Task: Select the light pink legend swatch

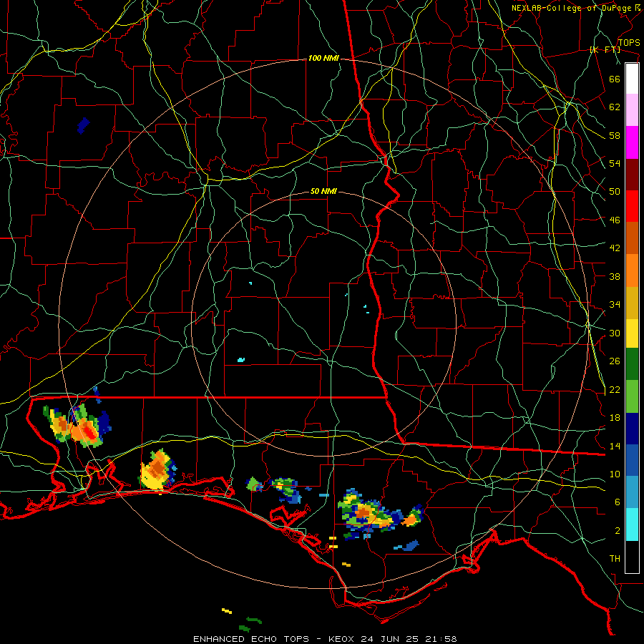Action: 632,109
